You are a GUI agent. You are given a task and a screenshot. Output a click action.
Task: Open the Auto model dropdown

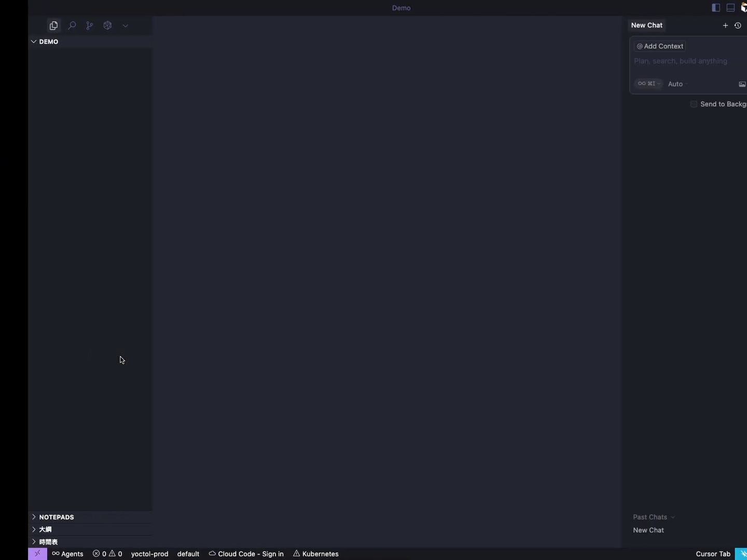click(x=677, y=84)
